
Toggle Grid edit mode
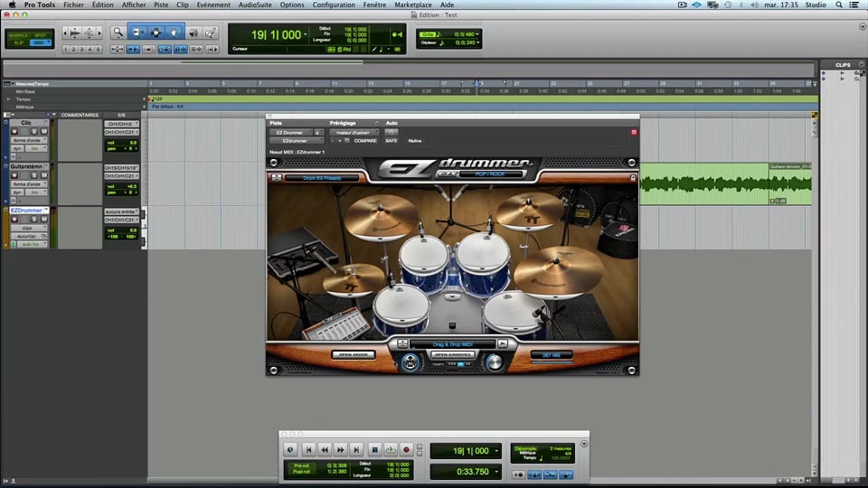[x=39, y=42]
